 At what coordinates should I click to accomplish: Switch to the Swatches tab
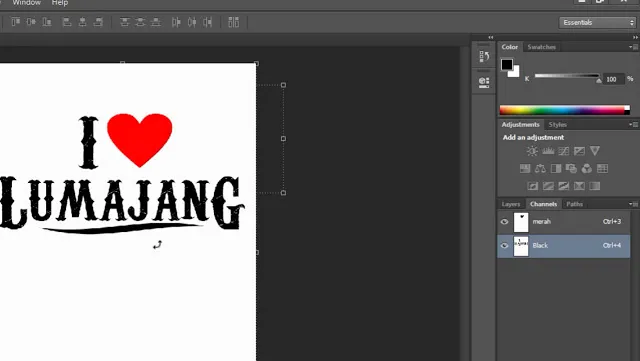pos(542,47)
